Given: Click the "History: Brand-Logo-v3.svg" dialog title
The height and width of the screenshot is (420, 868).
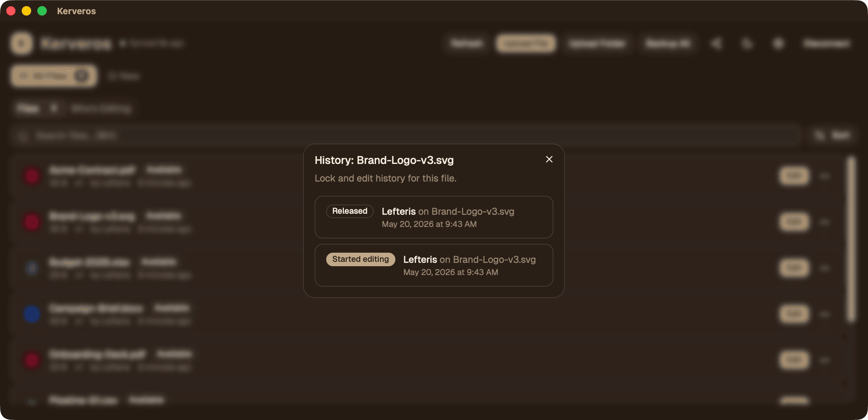Looking at the screenshot, I should (x=384, y=160).
